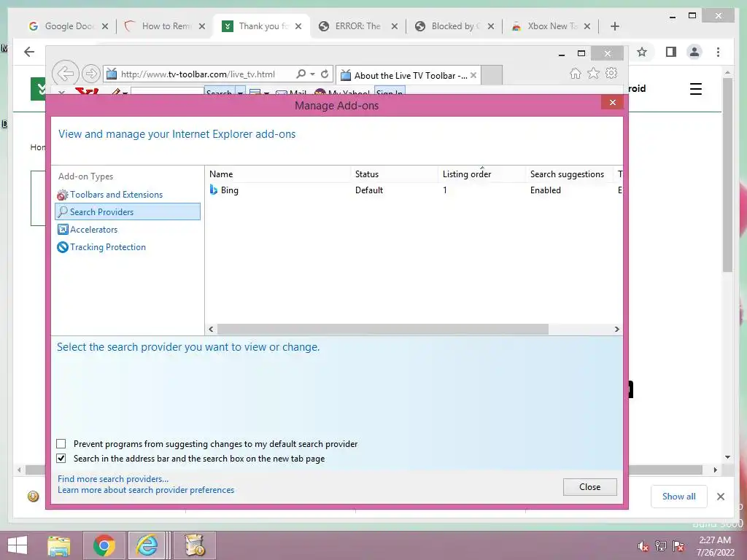Click Internet Explorer Forward button
The height and width of the screenshot is (560, 747).
click(x=90, y=74)
